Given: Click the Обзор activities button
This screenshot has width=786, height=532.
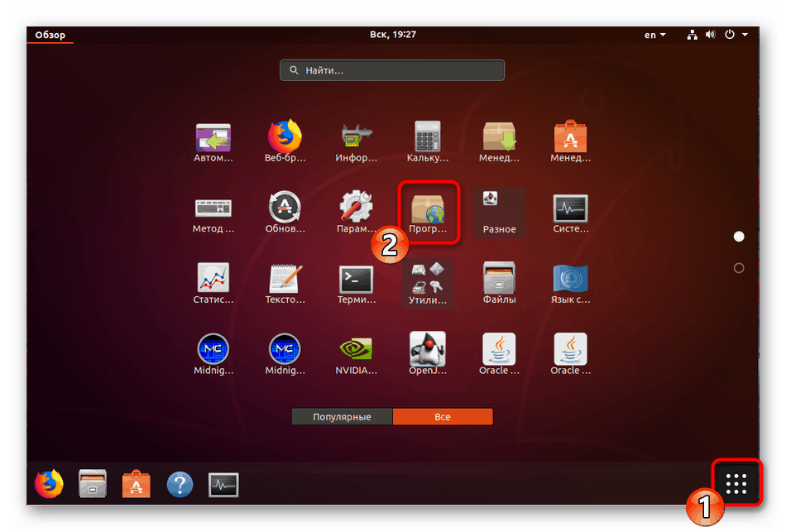Looking at the screenshot, I should pyautogui.click(x=50, y=35).
